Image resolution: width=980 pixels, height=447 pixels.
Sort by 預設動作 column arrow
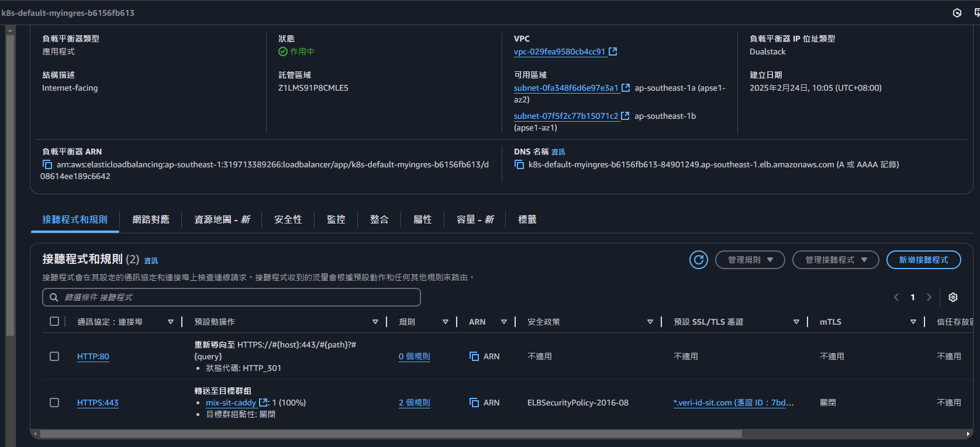point(375,322)
